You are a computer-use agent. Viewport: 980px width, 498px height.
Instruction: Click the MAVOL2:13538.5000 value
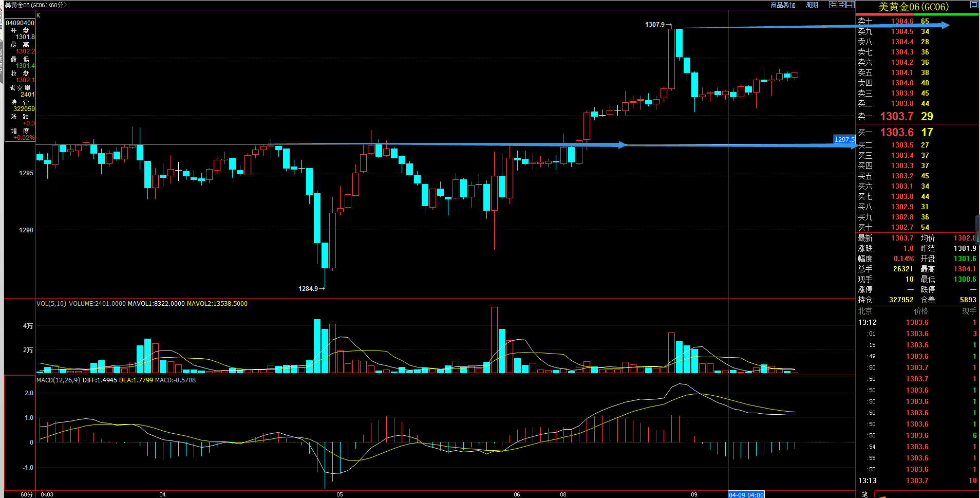(x=217, y=304)
